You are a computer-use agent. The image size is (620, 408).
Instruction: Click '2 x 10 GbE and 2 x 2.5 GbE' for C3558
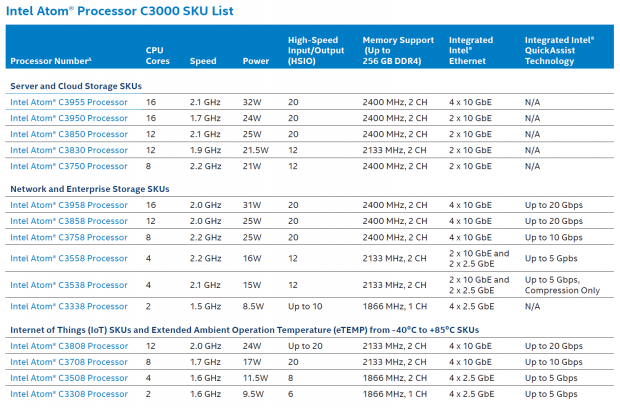(479, 259)
